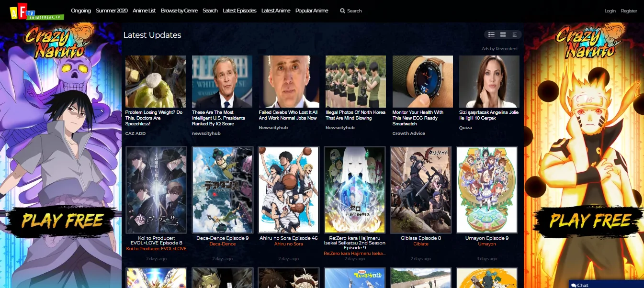The width and height of the screenshot is (644, 288).
Task: Open the Failed Celebs ad image
Action: tap(289, 81)
